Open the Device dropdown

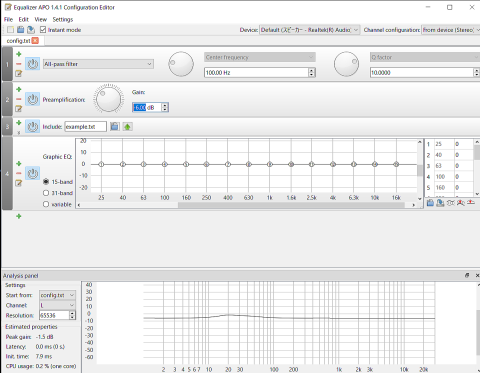pos(310,30)
